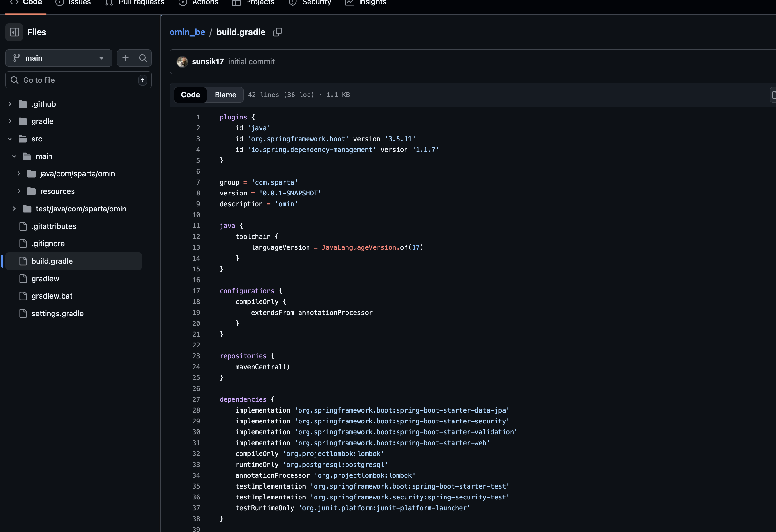Select gradlew in the file tree
Screen dimensions: 776x532
45,279
